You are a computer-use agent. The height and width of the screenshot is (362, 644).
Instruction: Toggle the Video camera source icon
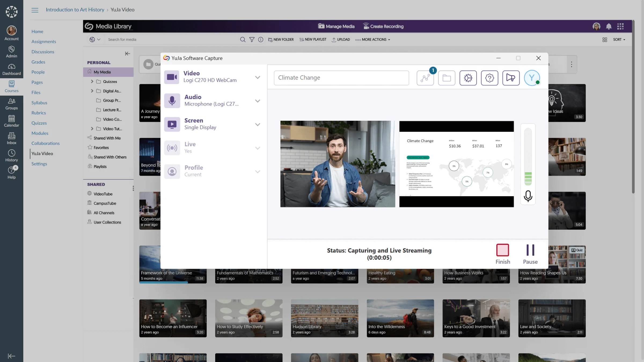[x=172, y=77]
